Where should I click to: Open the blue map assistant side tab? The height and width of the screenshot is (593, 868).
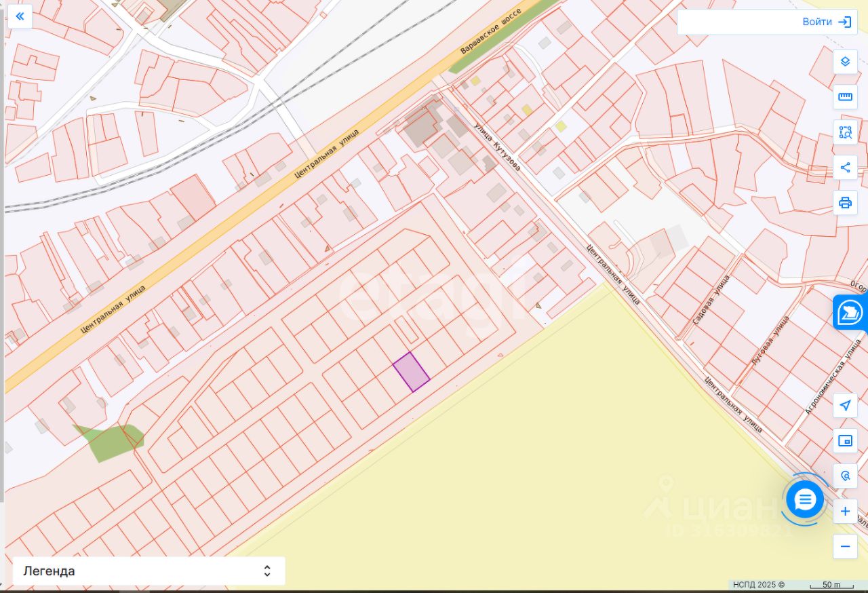[x=850, y=313]
